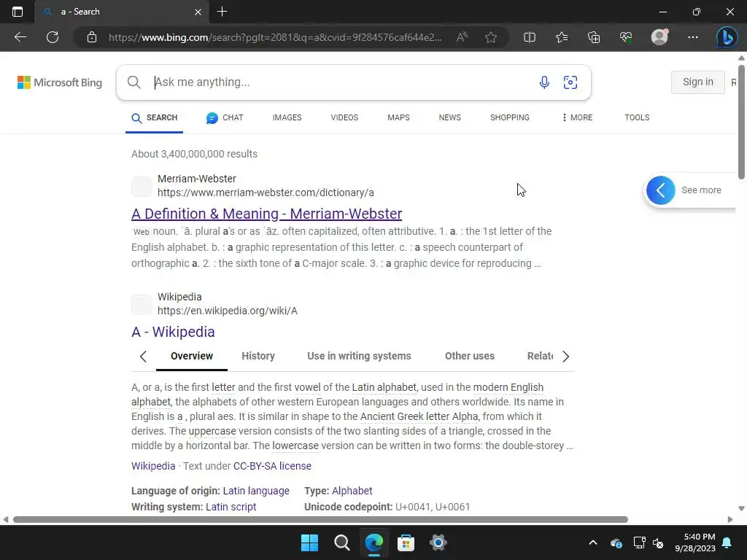The height and width of the screenshot is (560, 747).
Task: Open the clock showing 5:40 PM
Action: point(695,542)
